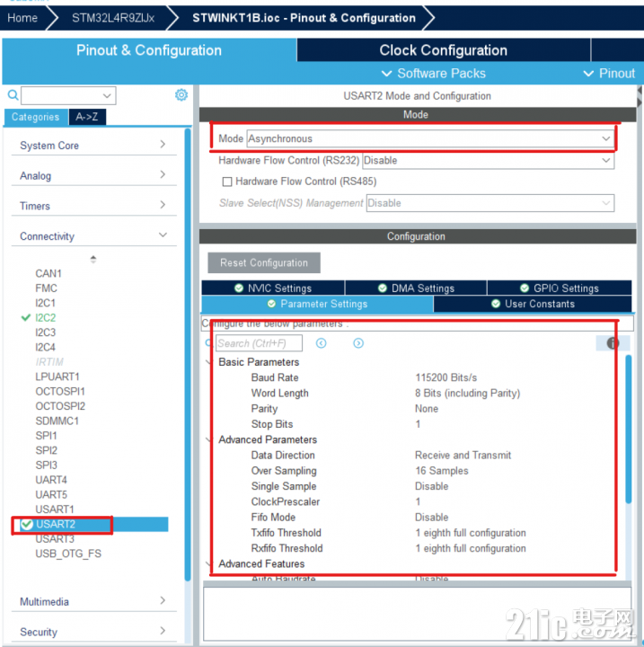Open GPIO Settings tab

[x=560, y=288]
